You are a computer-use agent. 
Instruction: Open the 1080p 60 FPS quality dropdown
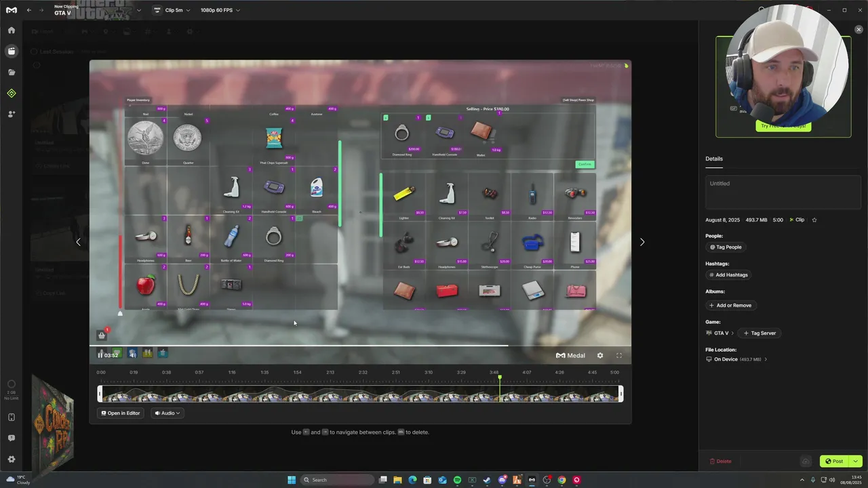coord(220,10)
